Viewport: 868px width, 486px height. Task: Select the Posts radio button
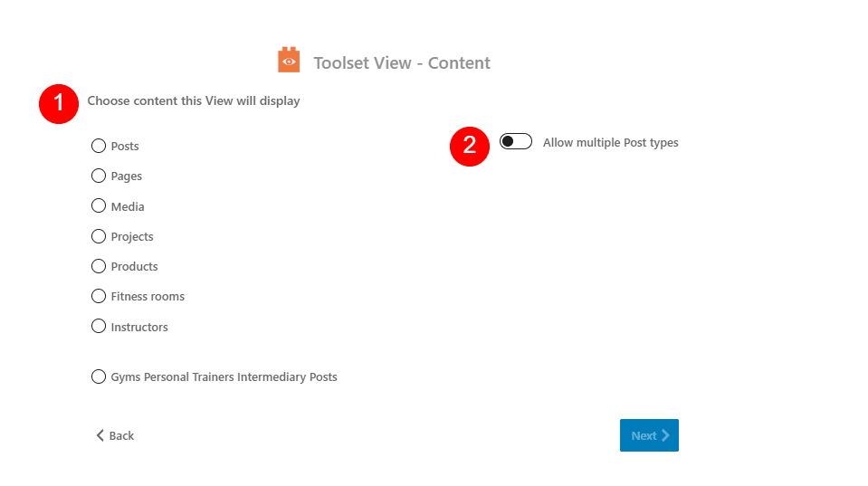coord(99,146)
